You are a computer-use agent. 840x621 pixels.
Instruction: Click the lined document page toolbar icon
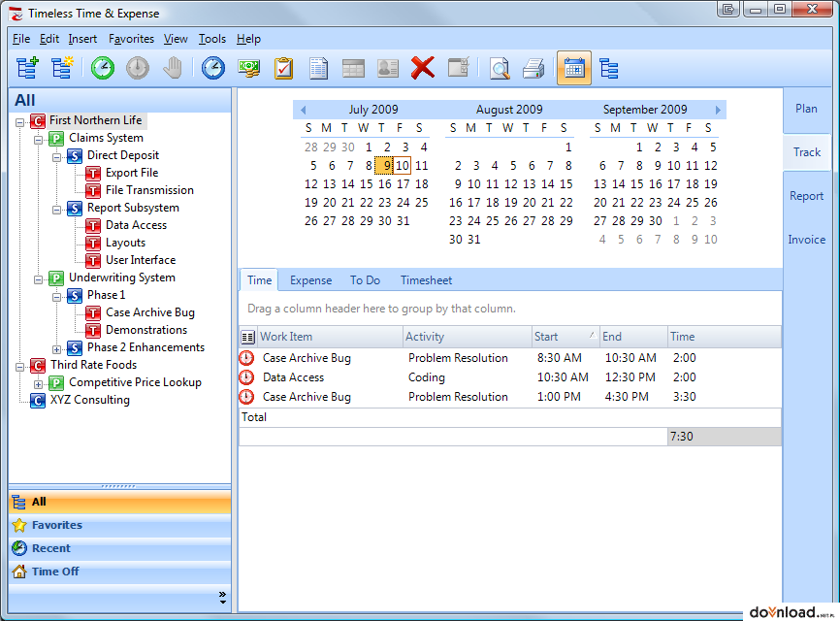pyautogui.click(x=319, y=68)
